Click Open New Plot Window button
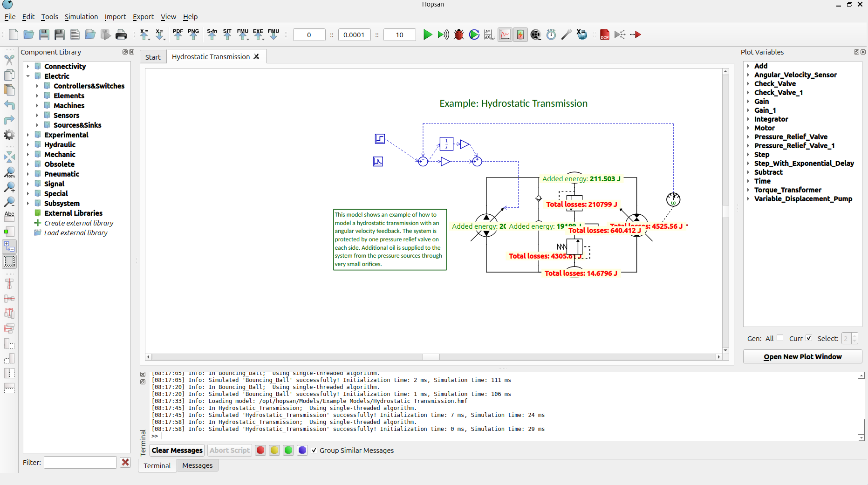Image resolution: width=868 pixels, height=485 pixels. [x=802, y=356]
